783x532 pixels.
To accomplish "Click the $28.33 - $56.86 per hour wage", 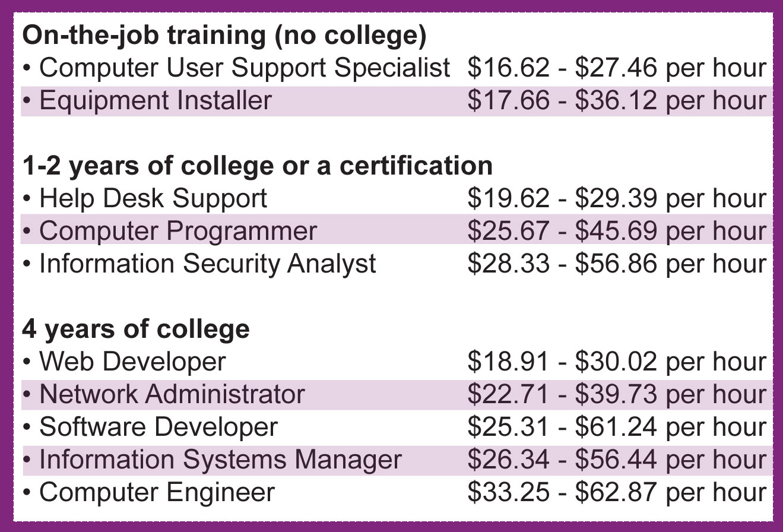I will (x=617, y=264).
